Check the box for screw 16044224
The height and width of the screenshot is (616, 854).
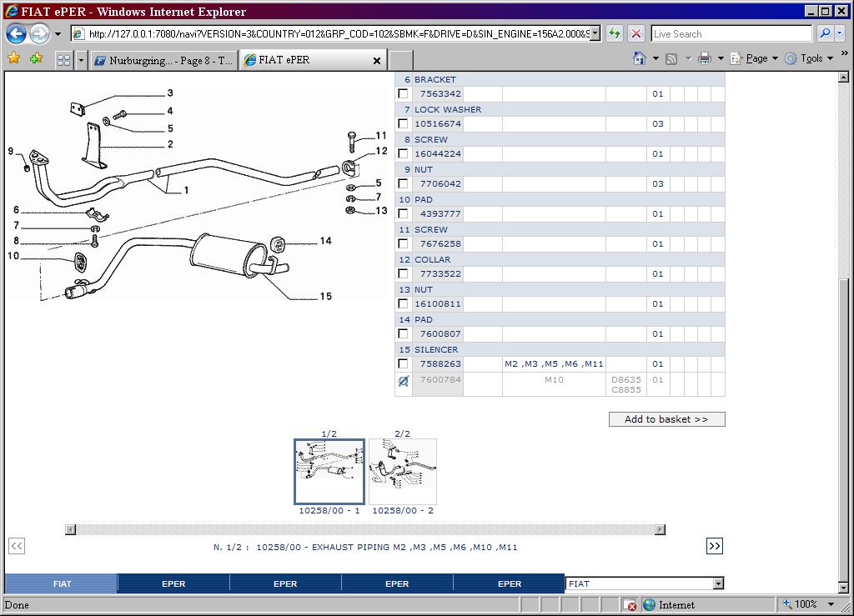pos(403,153)
